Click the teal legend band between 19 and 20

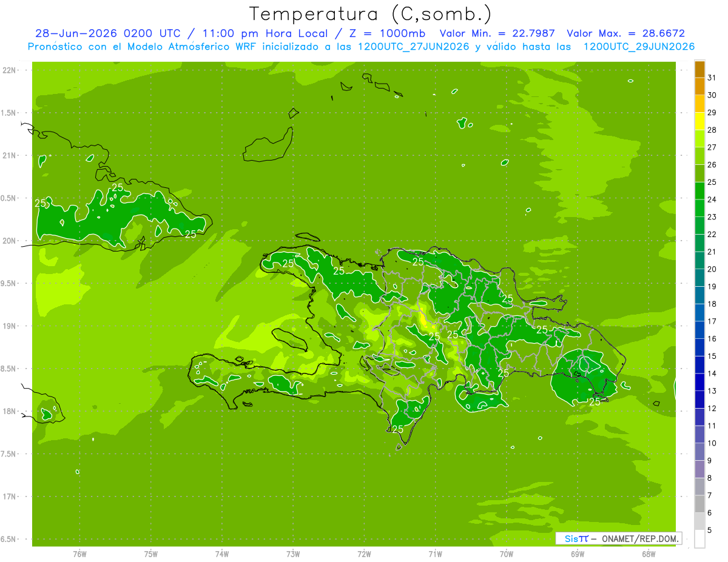pyautogui.click(x=699, y=278)
